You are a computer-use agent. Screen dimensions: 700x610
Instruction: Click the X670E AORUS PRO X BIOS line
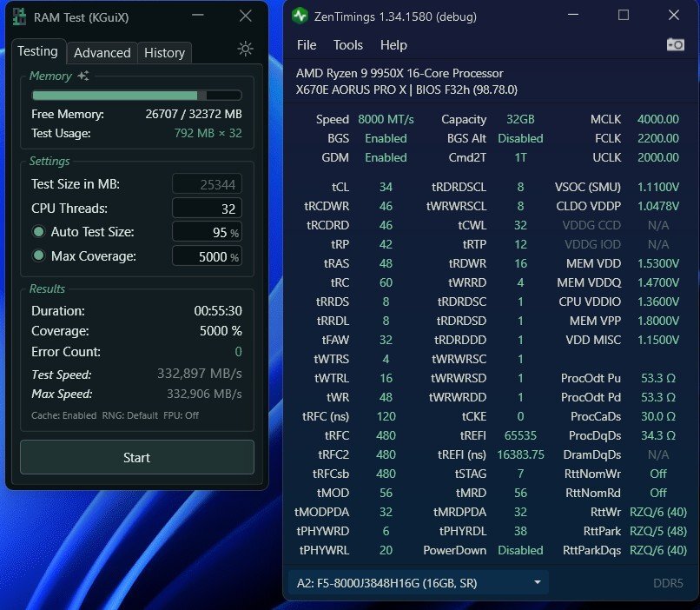[406, 90]
